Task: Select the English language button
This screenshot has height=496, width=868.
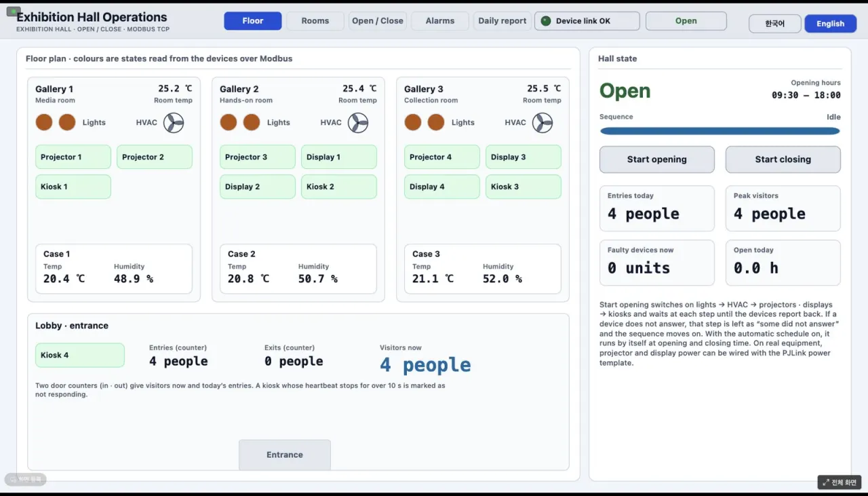Action: (831, 24)
